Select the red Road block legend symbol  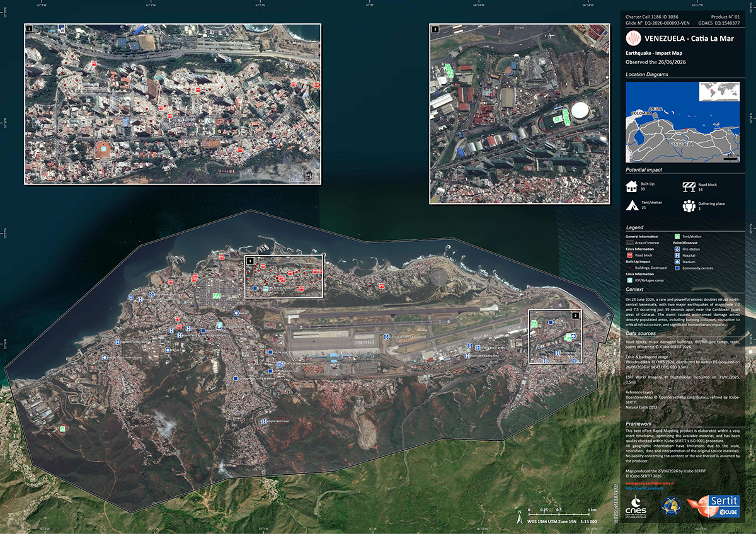(x=630, y=255)
